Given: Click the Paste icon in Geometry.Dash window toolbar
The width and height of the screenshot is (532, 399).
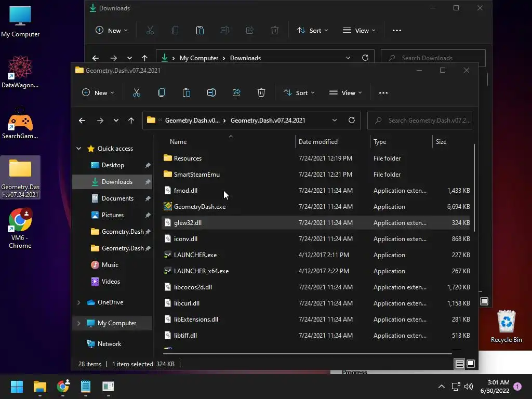Looking at the screenshot, I should click(x=187, y=92).
